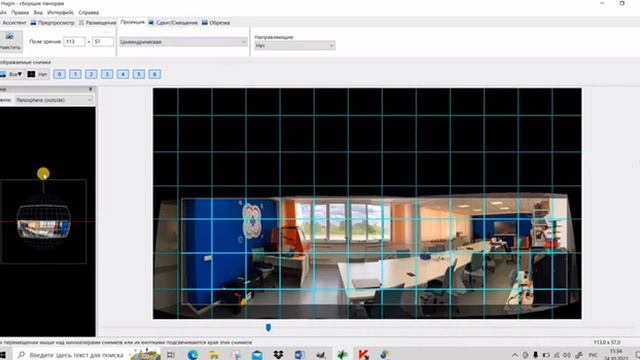Toggle display of image 5
The height and width of the screenshot is (360, 640).
pos(139,74)
